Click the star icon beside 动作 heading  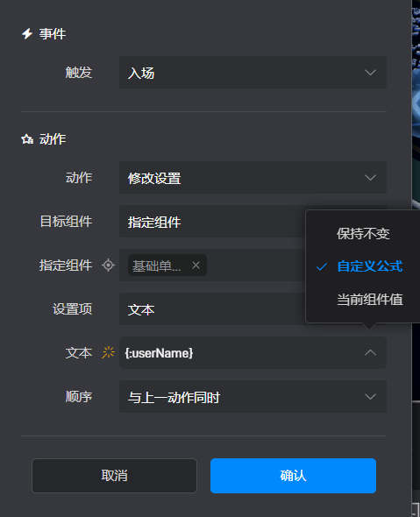[27, 139]
